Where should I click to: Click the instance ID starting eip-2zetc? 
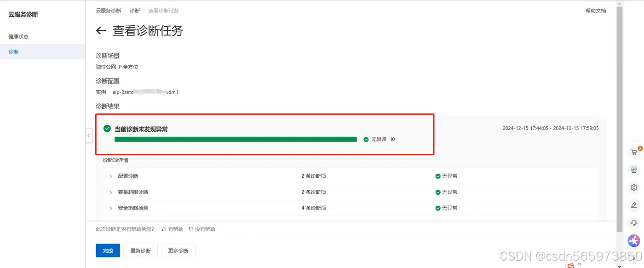point(145,92)
